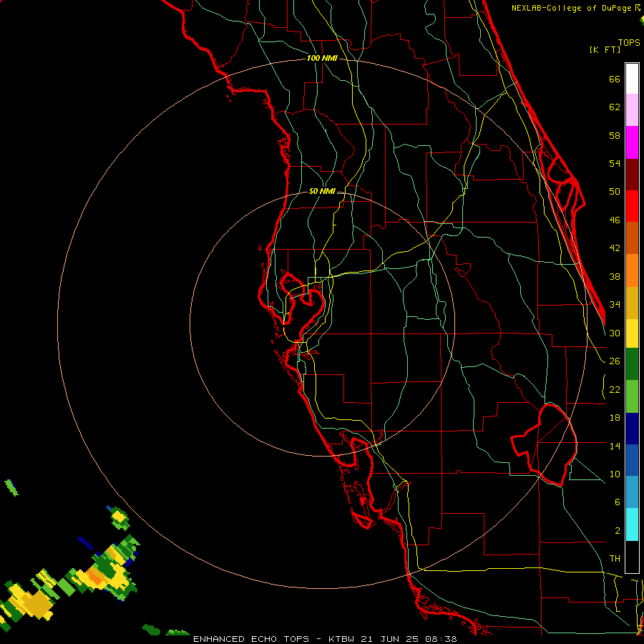Click the '26' scale label
The image size is (644, 644).
pyautogui.click(x=615, y=361)
